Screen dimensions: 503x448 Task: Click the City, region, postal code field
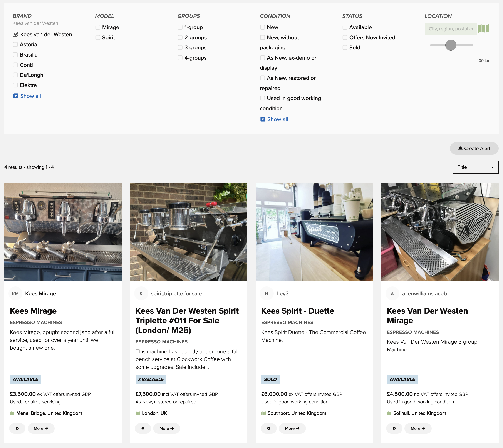(x=451, y=29)
